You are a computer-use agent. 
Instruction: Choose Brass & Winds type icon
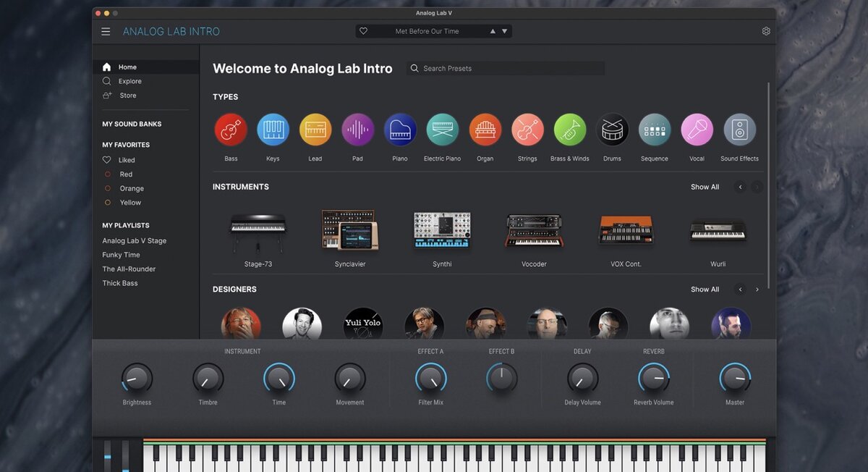point(570,130)
